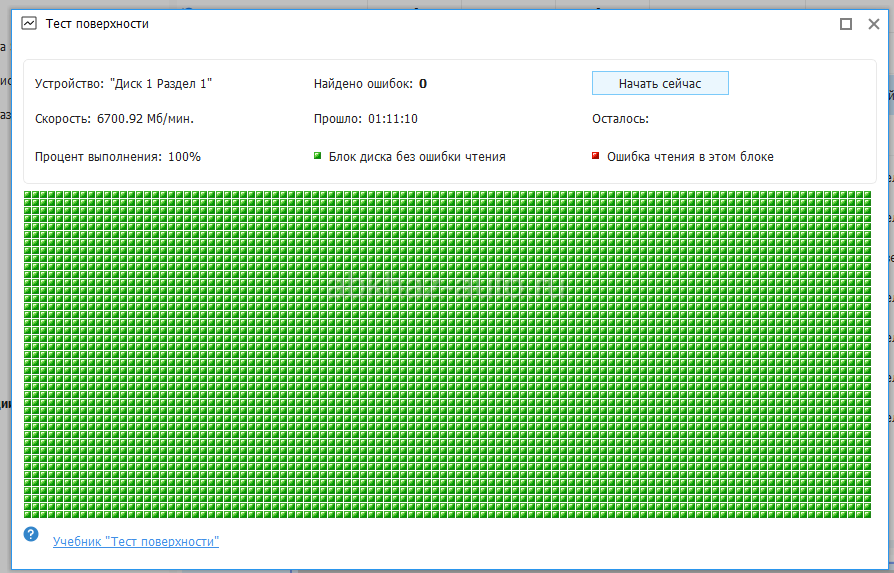This screenshot has height=573, width=894.
Task: Click the Процент выполнения 100% text
Action: click(x=117, y=157)
